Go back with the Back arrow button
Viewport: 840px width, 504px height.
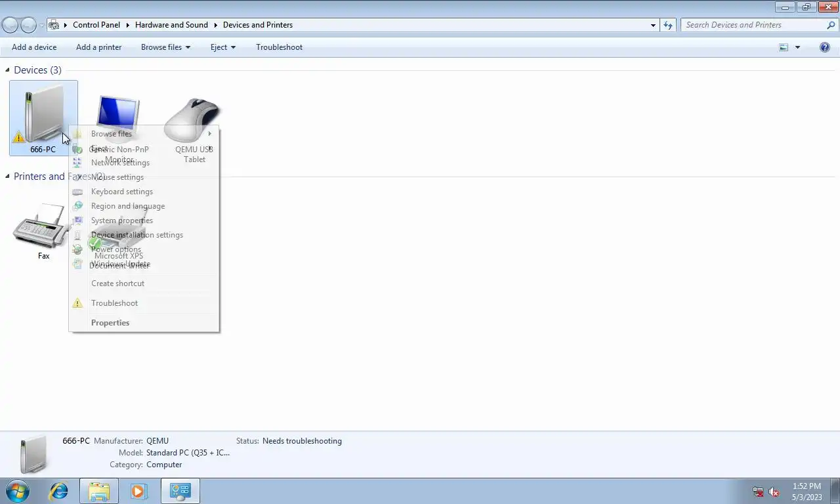click(10, 25)
